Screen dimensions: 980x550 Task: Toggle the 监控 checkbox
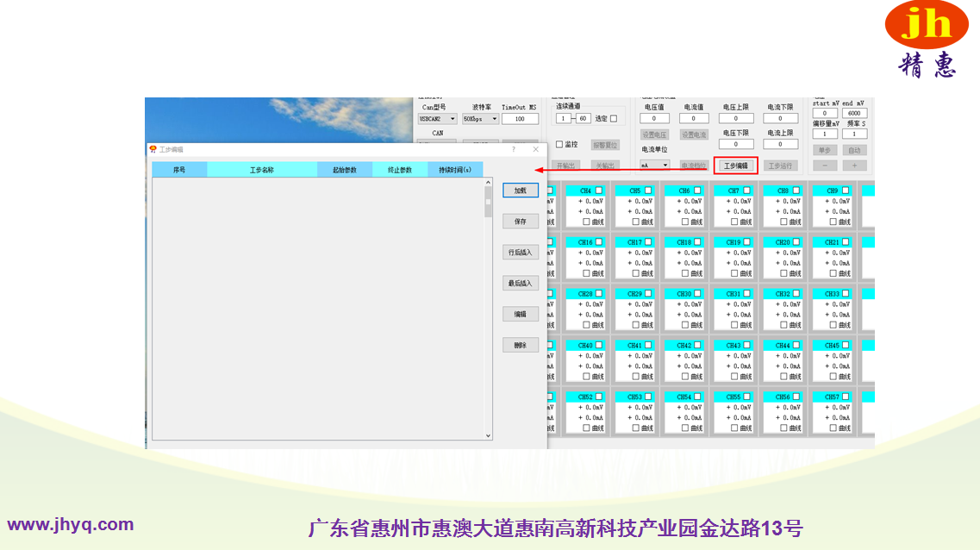pyautogui.click(x=559, y=145)
